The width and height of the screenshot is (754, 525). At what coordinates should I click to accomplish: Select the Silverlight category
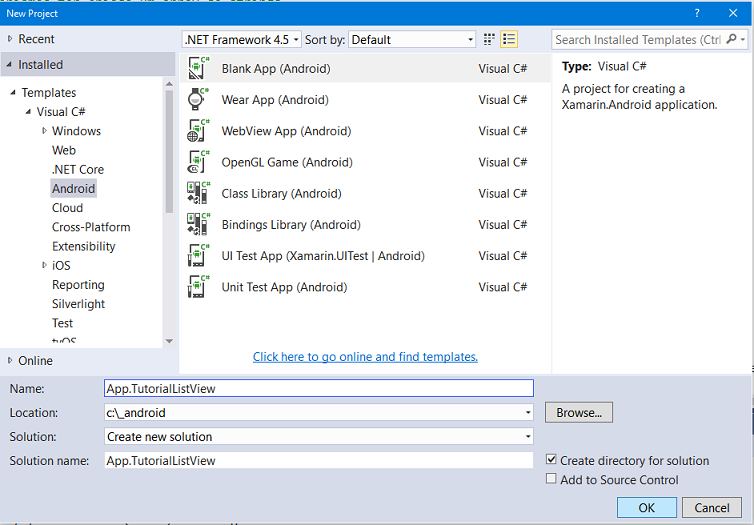(x=78, y=304)
